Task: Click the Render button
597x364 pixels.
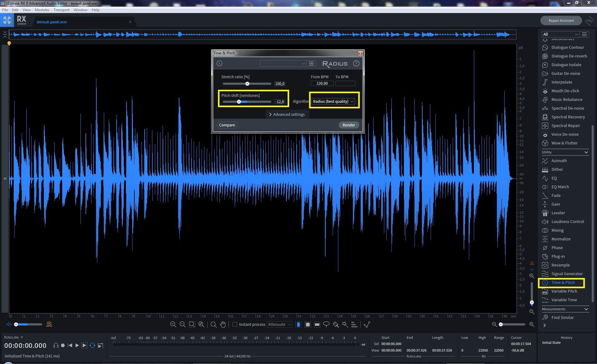Action: pyautogui.click(x=349, y=125)
